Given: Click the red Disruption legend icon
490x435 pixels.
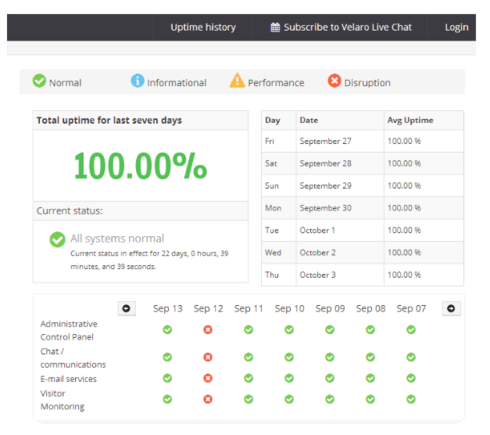Looking at the screenshot, I should point(334,81).
